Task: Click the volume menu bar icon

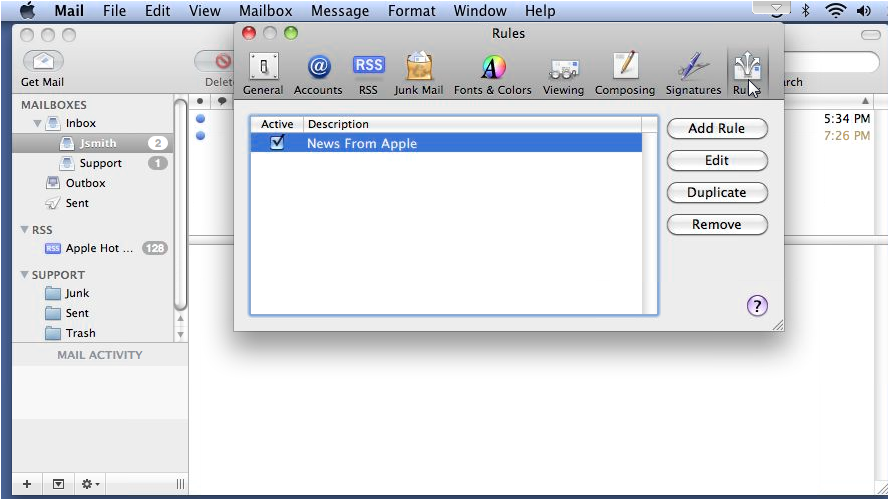Action: [x=863, y=10]
